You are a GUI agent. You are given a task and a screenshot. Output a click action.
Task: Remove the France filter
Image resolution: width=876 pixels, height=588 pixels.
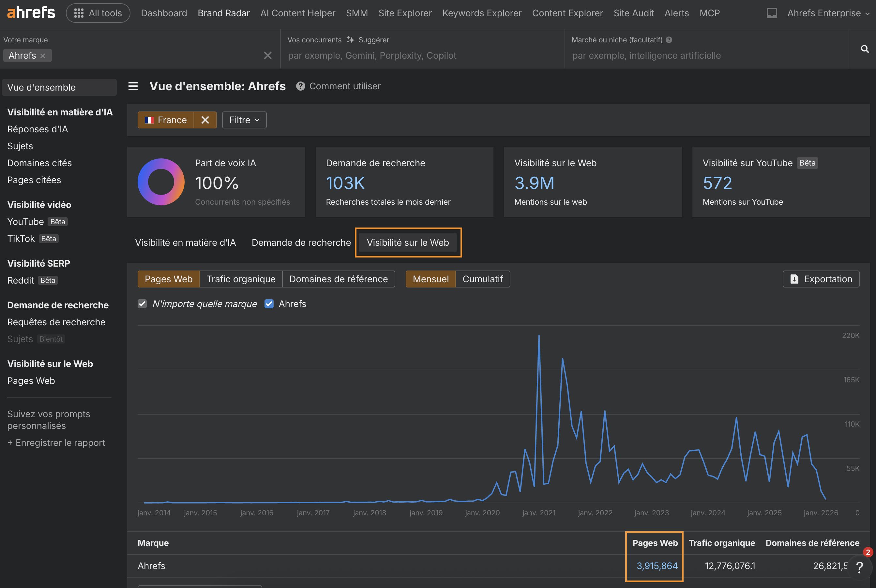click(x=205, y=120)
